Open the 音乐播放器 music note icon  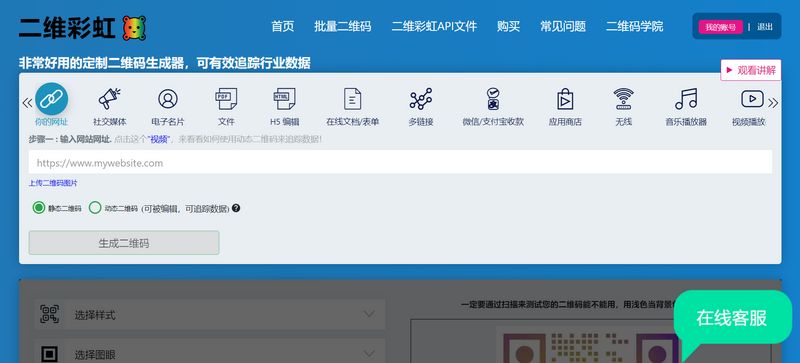(686, 99)
